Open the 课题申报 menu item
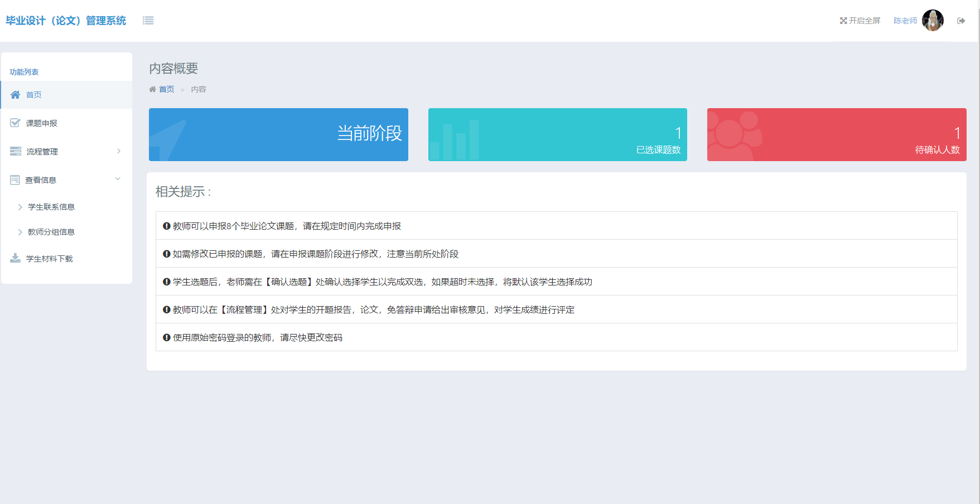Viewport: 980px width, 504px height. (41, 123)
